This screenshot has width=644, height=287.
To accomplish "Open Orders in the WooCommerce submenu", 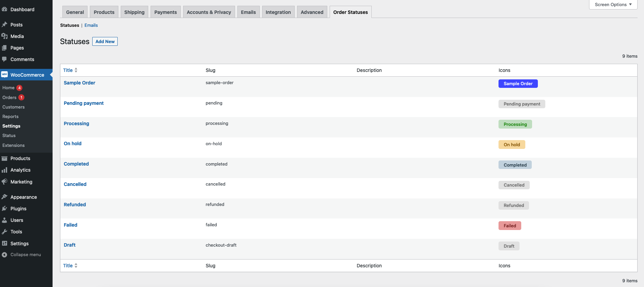I will click(9, 98).
